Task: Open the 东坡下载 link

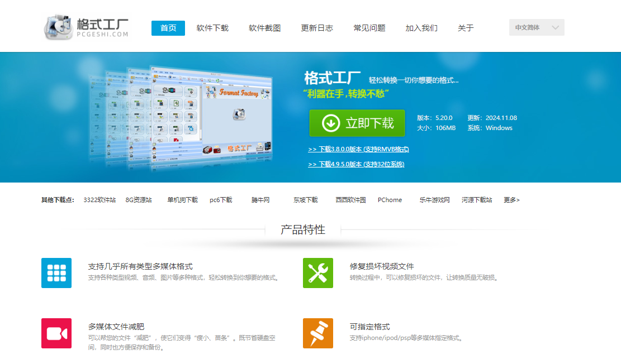Action: pyautogui.click(x=305, y=200)
